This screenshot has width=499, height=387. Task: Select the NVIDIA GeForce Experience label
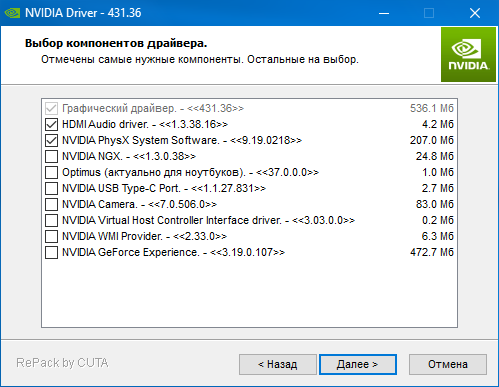173,252
